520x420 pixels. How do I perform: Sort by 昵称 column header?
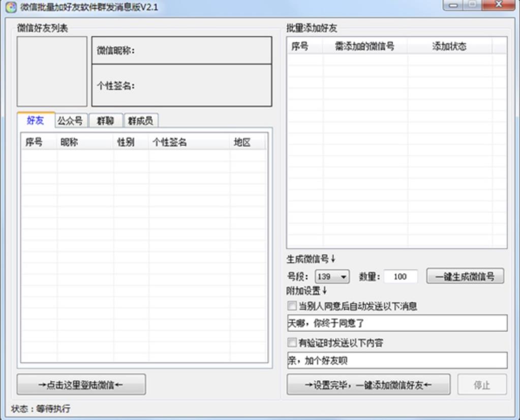85,142
